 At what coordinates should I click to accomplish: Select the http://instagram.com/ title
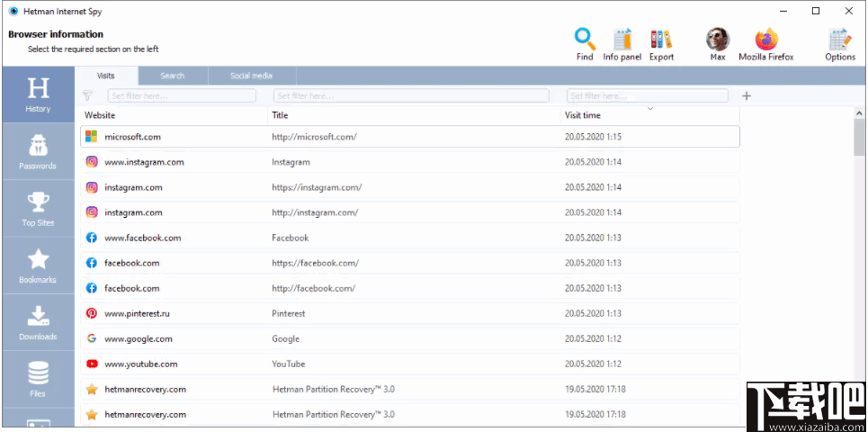315,212
